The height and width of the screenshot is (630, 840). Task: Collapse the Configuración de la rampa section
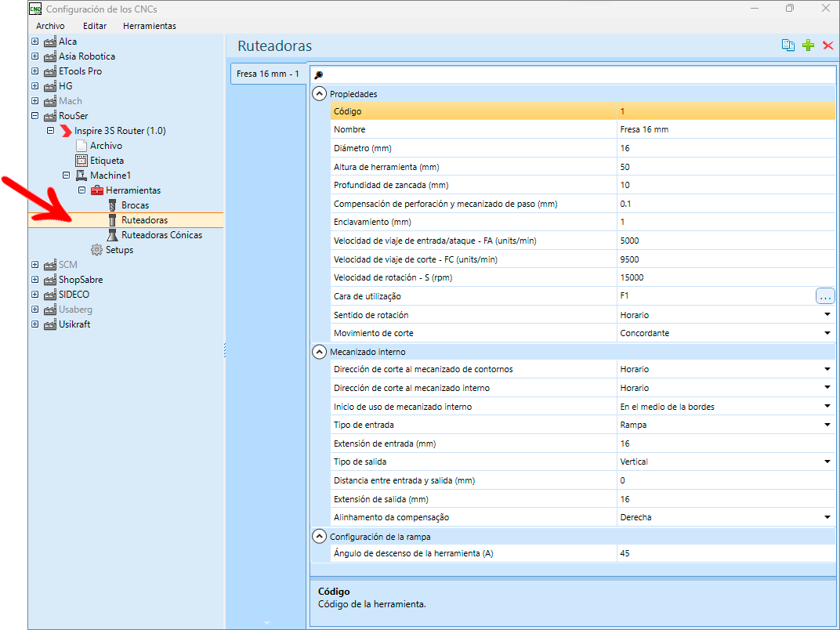pyautogui.click(x=319, y=536)
